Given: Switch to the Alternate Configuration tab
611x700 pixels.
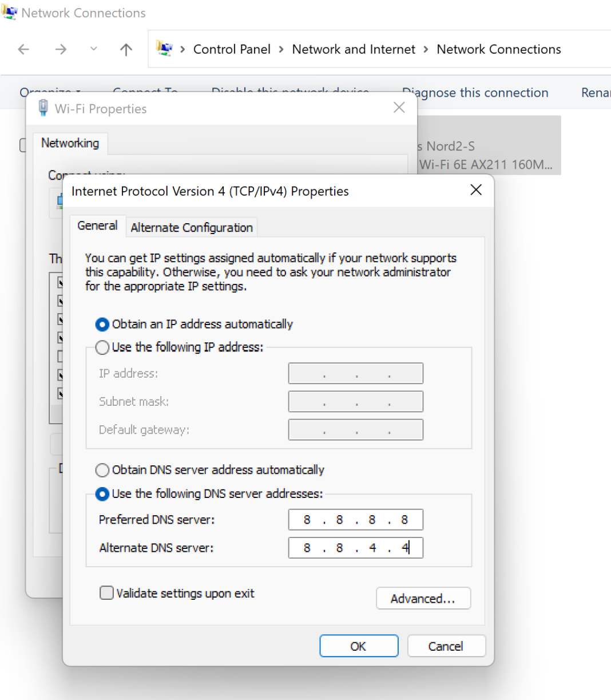Looking at the screenshot, I should tap(192, 227).
